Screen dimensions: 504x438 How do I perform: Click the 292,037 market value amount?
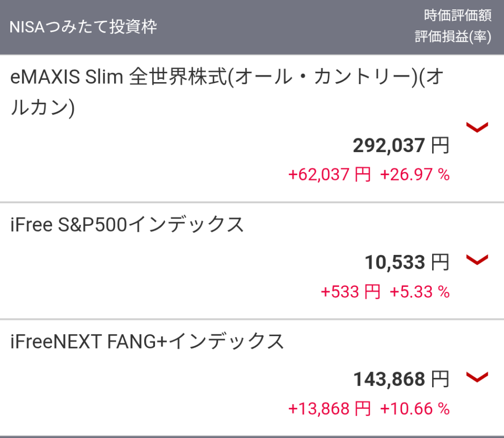(388, 146)
